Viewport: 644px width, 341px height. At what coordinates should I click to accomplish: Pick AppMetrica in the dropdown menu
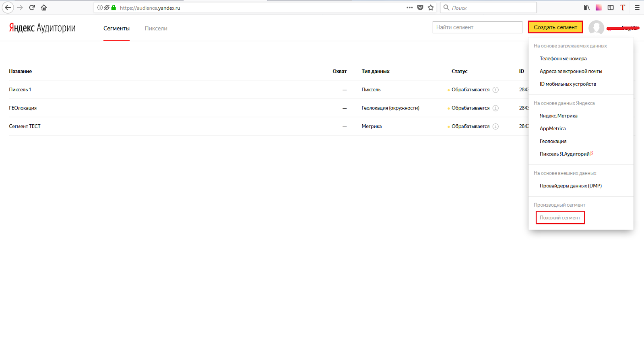553,129
